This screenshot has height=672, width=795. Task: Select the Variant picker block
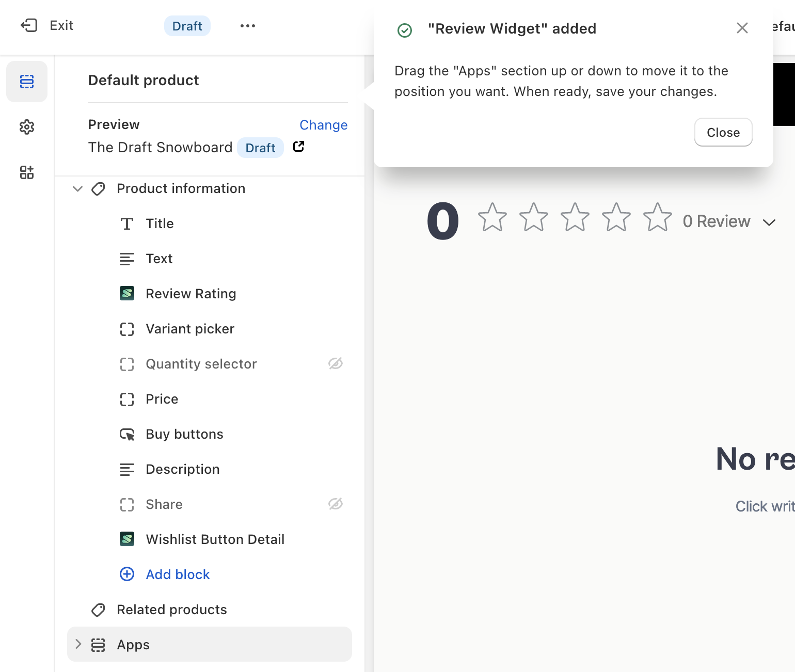point(190,329)
